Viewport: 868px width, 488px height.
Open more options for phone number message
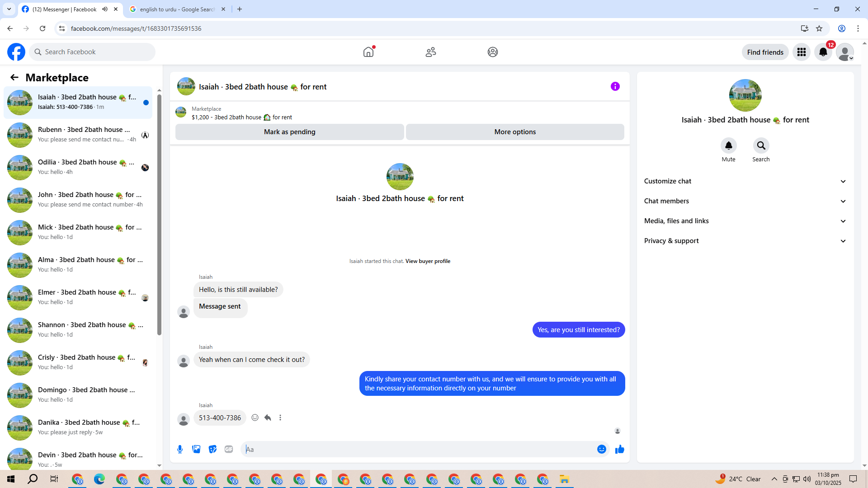(x=280, y=418)
